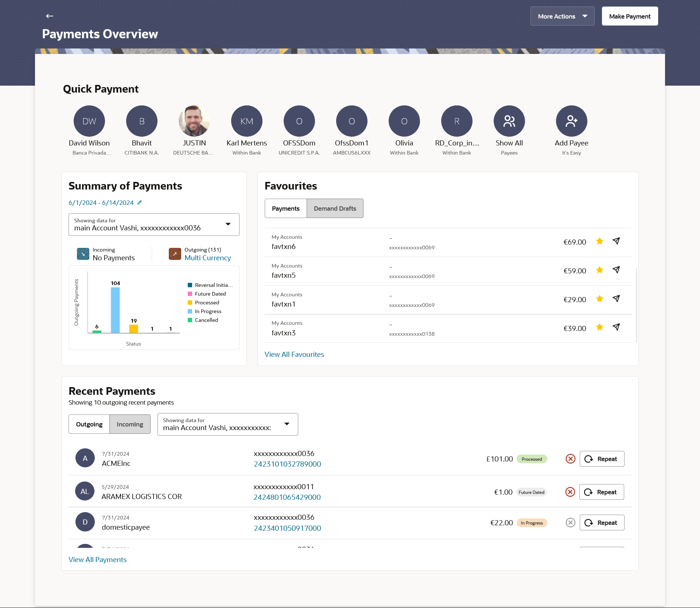Open Recent Payments account dropdown
Viewport: 700px width, 608px height.
[x=227, y=424]
